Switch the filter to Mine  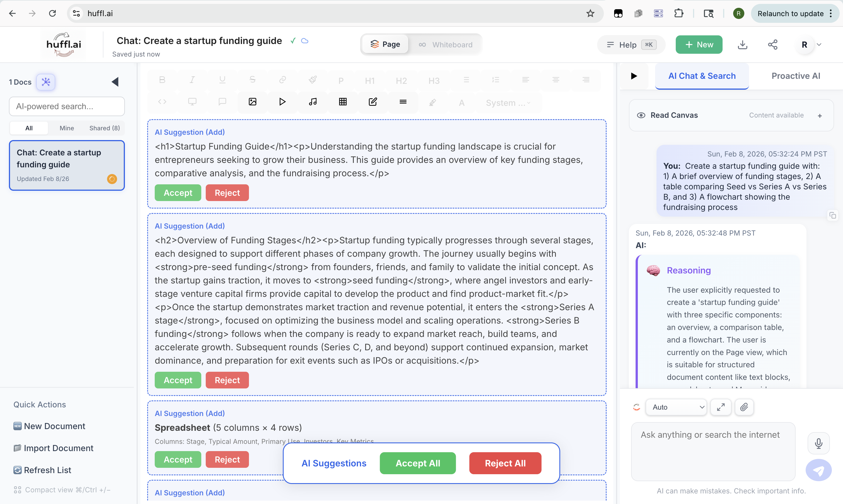click(x=66, y=128)
